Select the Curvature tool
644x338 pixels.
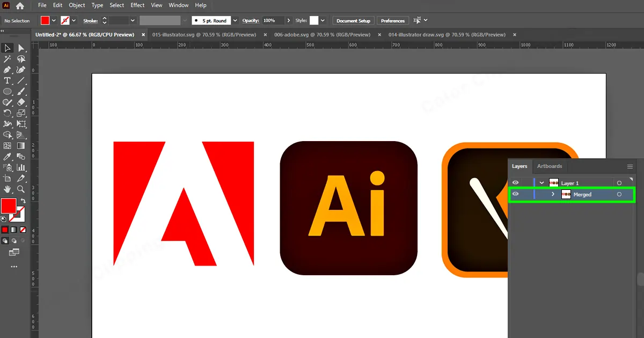click(x=21, y=70)
